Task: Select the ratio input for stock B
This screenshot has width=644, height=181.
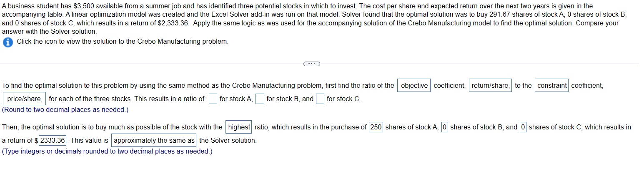Action: click(x=260, y=99)
